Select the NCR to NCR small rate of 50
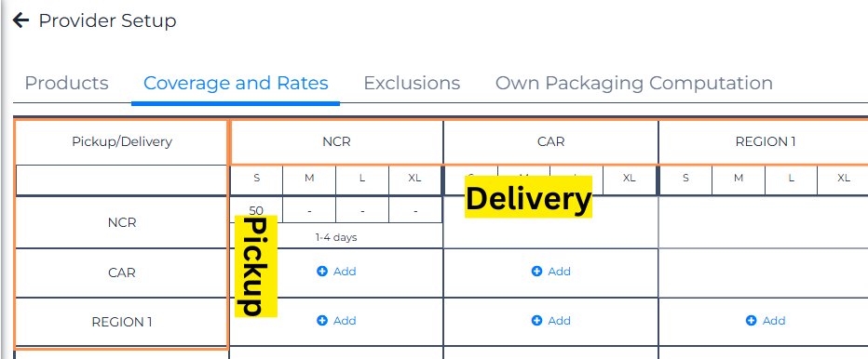The width and height of the screenshot is (868, 359). [x=256, y=209]
